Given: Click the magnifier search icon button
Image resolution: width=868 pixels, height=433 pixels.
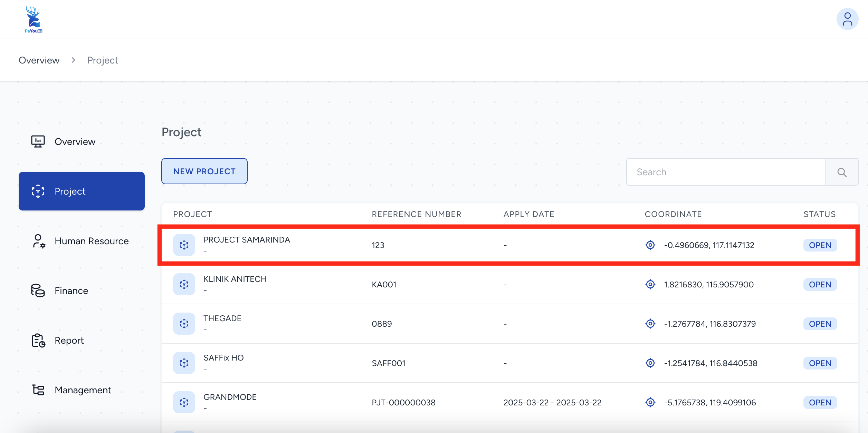Looking at the screenshot, I should pos(841,172).
